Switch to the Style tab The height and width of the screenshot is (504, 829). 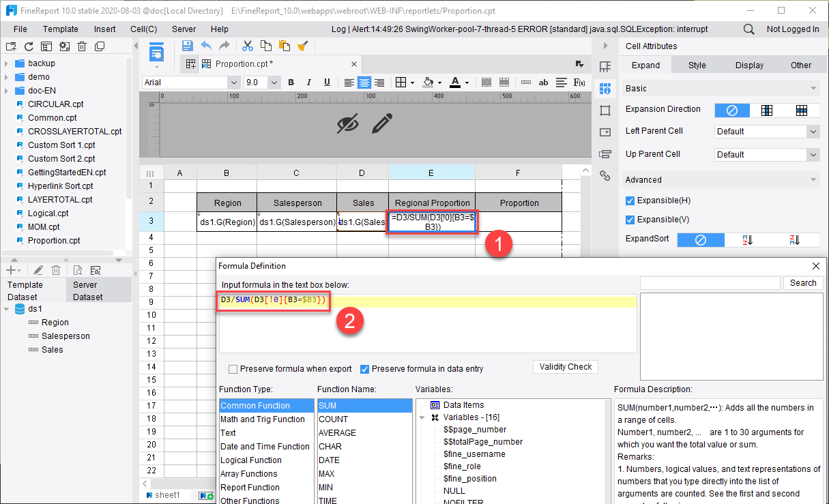697,65
